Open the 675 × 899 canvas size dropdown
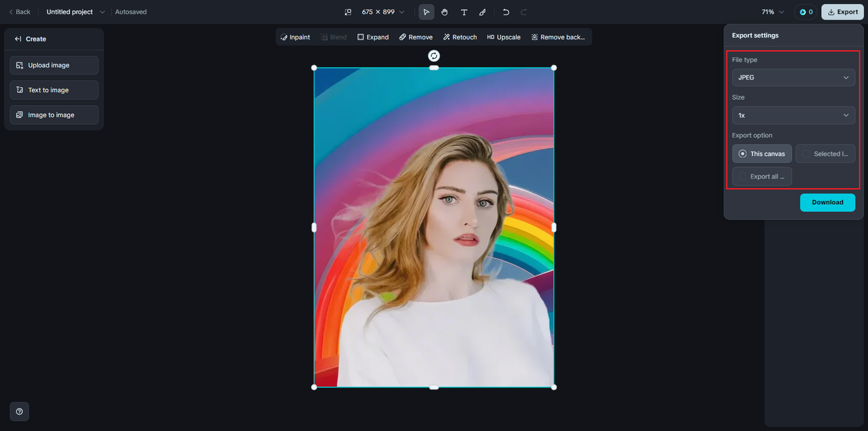The image size is (868, 431). pyautogui.click(x=382, y=12)
